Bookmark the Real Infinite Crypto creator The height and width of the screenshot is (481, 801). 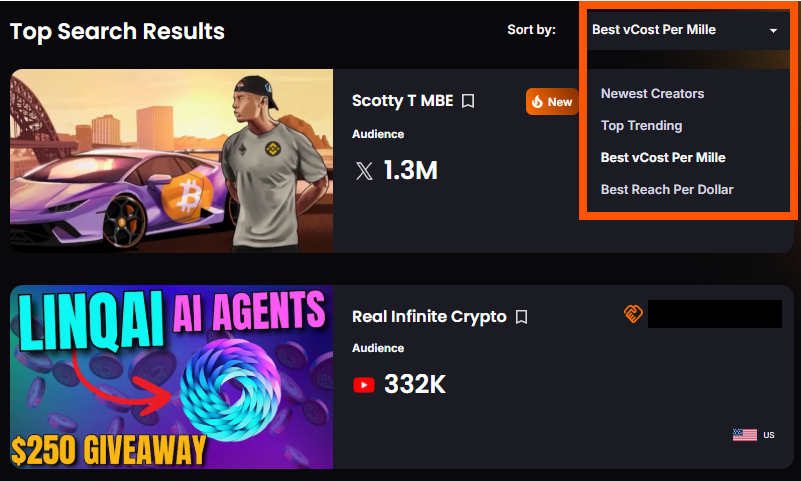tap(521, 317)
